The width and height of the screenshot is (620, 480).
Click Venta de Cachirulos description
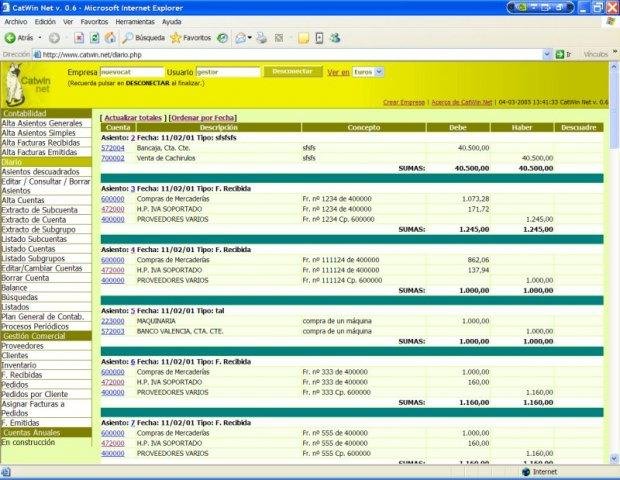[x=166, y=158]
